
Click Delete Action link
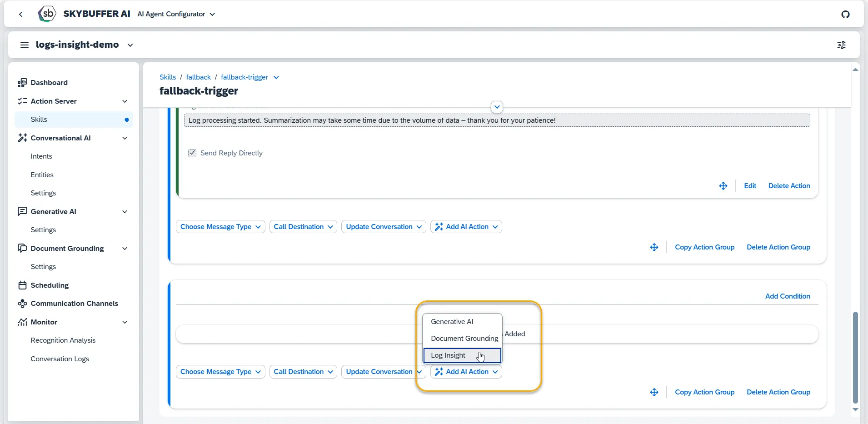point(789,186)
